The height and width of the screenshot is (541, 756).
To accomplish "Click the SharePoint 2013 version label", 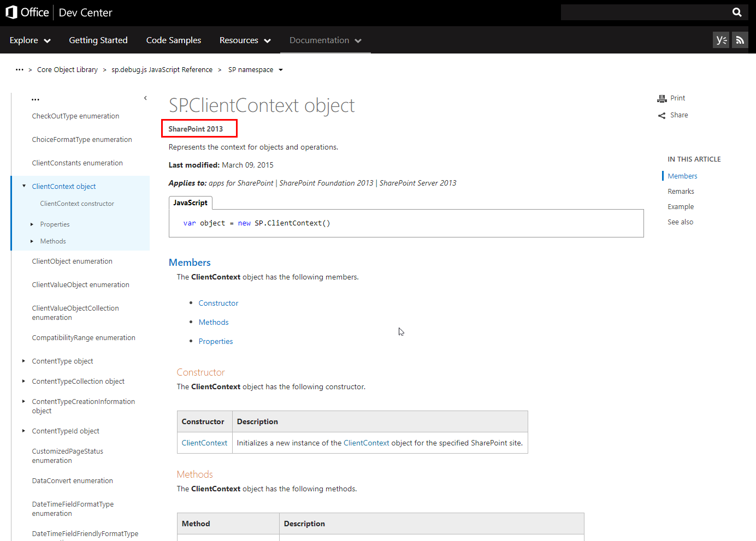I will point(196,129).
